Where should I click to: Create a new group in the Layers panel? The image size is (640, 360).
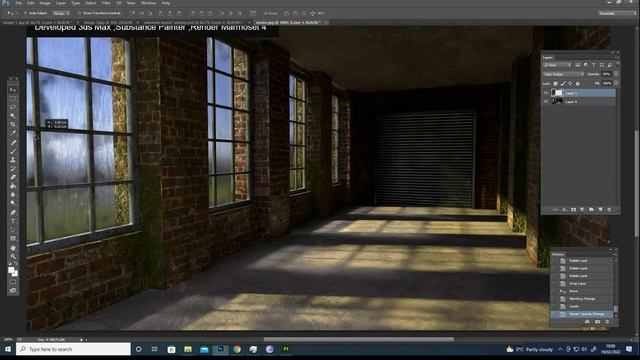(591, 209)
